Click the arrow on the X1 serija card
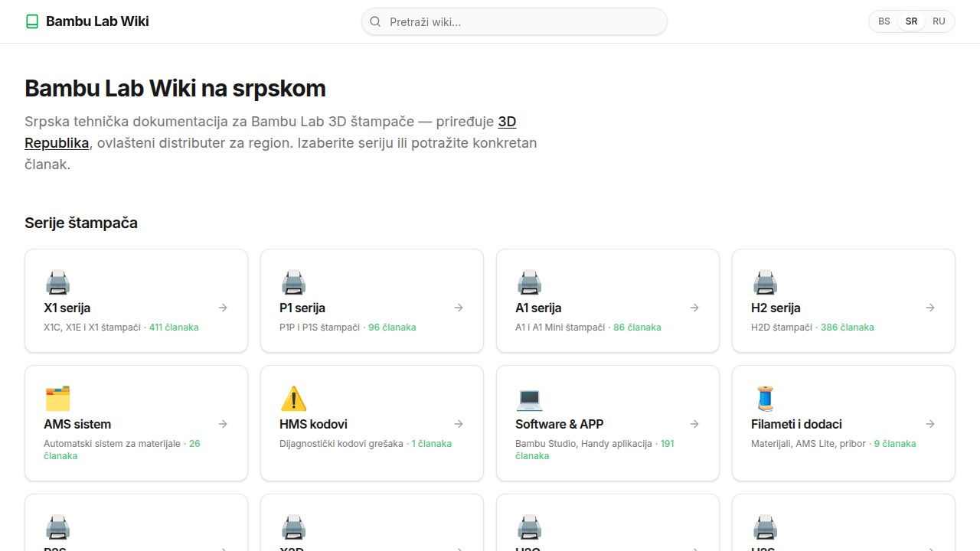The width and height of the screenshot is (980, 551). click(223, 308)
